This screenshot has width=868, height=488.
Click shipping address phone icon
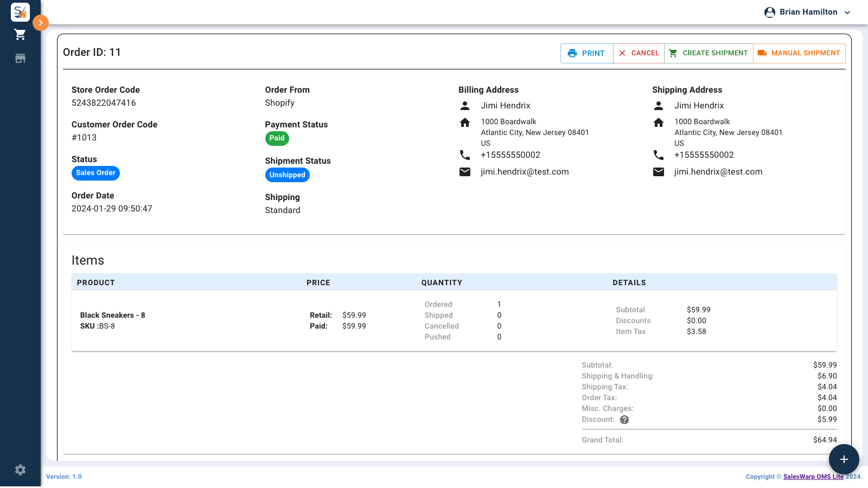pos(659,155)
